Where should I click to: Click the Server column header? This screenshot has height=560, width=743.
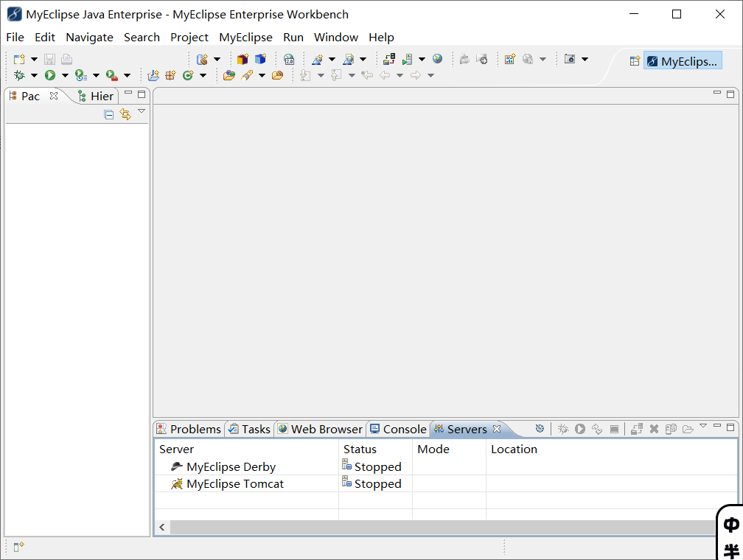246,449
